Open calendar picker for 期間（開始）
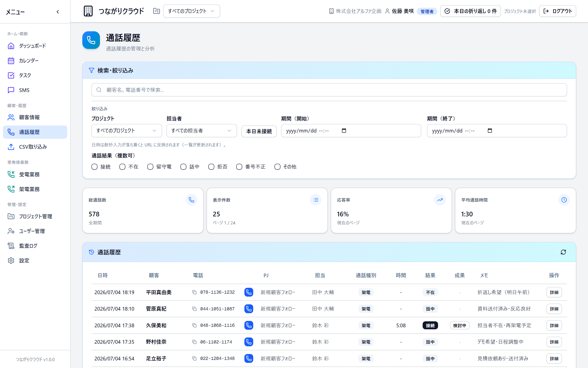This screenshot has height=368, width=588. [x=344, y=131]
